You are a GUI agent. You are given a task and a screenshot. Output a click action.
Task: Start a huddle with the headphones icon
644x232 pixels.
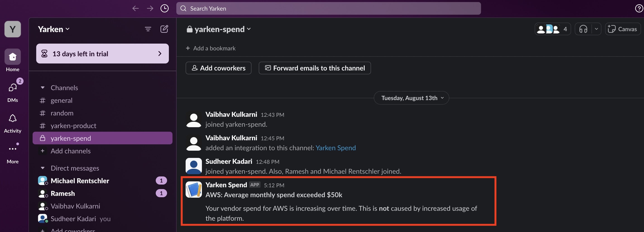(x=583, y=29)
